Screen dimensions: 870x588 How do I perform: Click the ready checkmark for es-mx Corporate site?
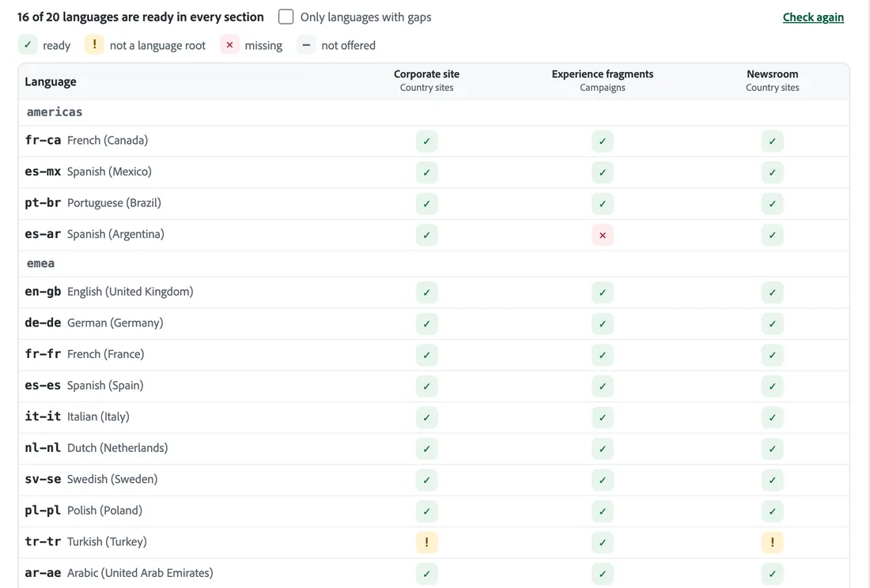[x=426, y=172]
